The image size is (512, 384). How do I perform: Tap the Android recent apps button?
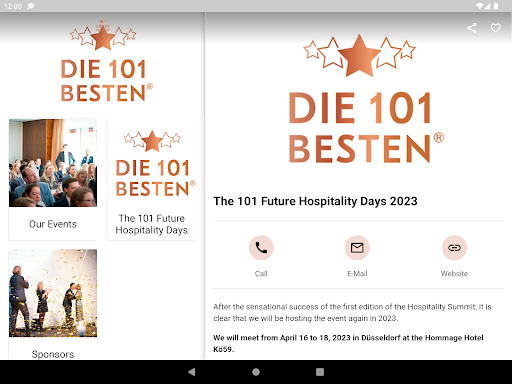pyautogui.click(x=320, y=372)
